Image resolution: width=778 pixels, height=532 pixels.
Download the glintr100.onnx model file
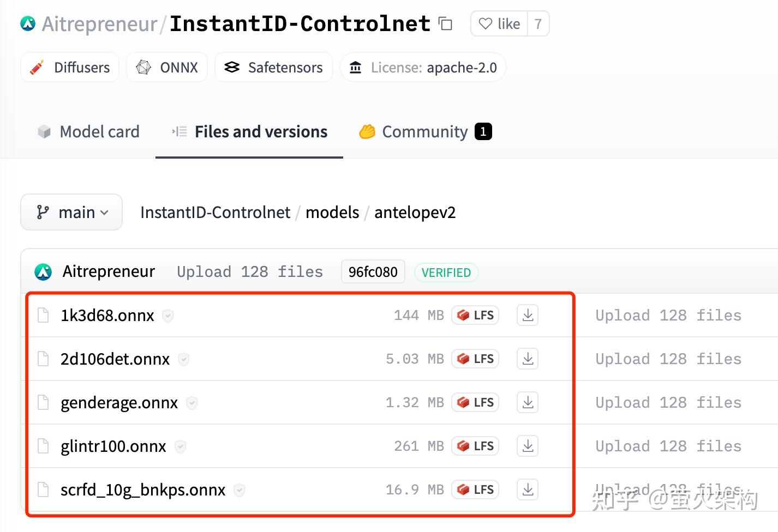(x=528, y=446)
